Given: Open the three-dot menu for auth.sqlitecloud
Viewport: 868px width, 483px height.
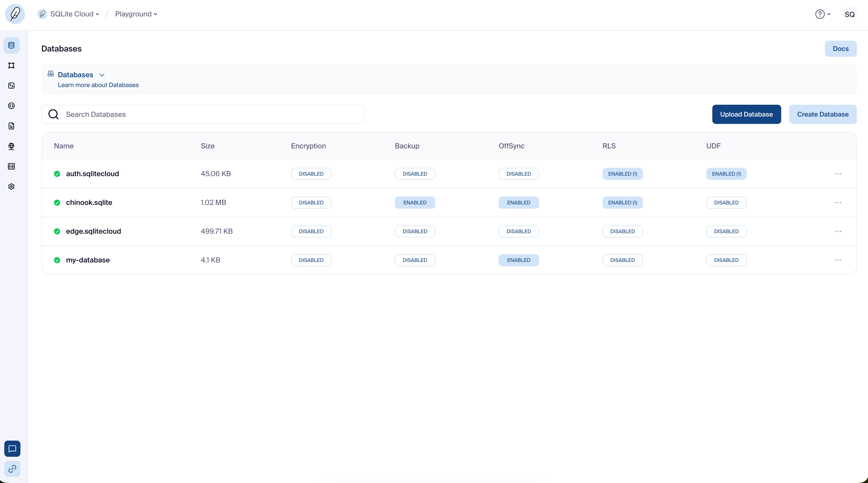Looking at the screenshot, I should [838, 174].
